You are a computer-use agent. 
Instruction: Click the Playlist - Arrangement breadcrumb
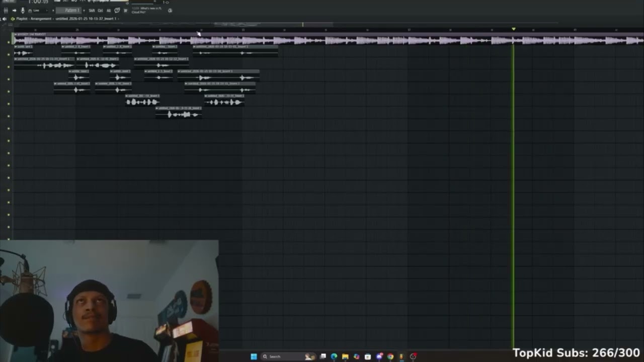tap(34, 19)
